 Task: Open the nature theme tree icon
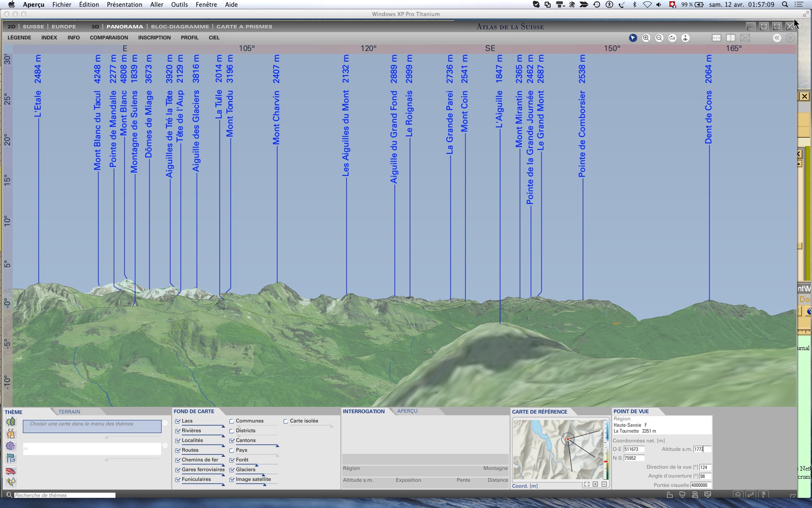(11, 422)
